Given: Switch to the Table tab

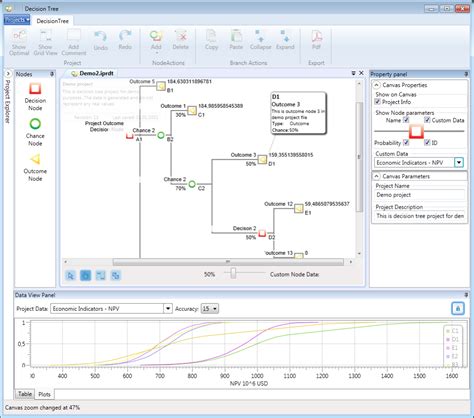Looking at the screenshot, I should [x=25, y=394].
